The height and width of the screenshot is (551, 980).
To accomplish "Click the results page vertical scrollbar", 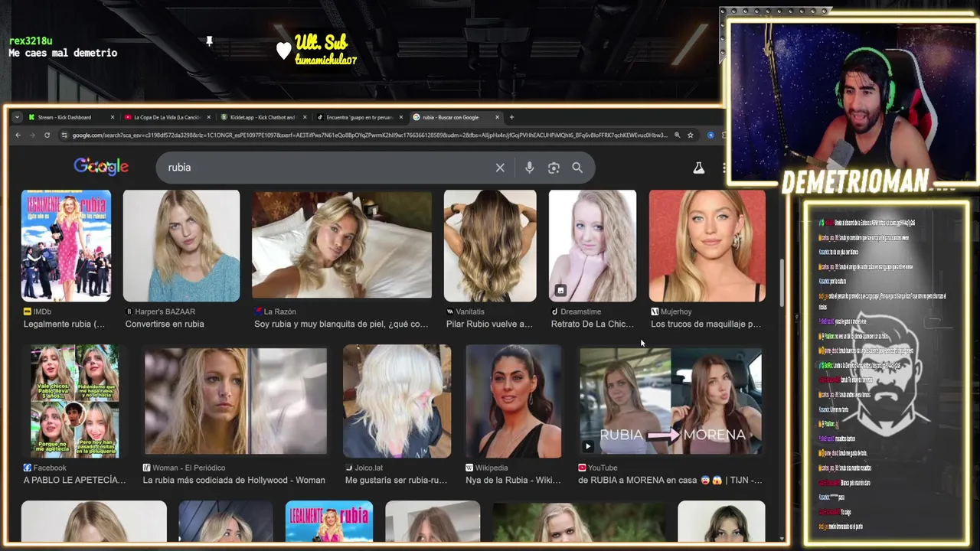I will coord(782,283).
